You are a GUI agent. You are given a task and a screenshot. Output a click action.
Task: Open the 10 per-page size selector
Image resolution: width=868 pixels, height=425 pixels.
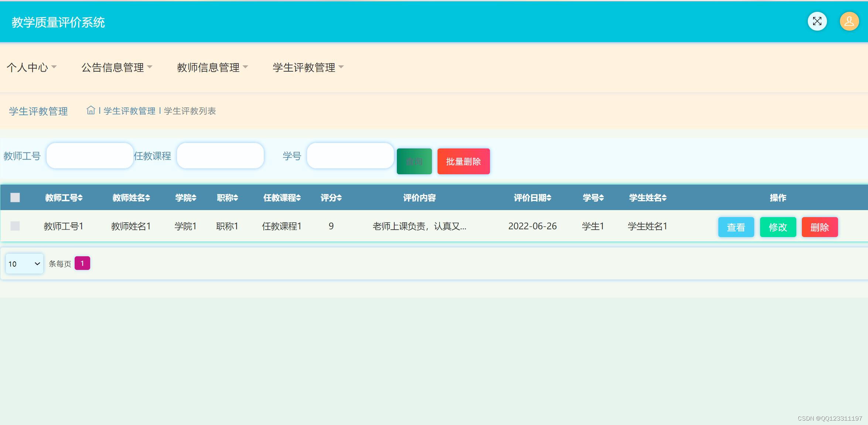click(24, 264)
